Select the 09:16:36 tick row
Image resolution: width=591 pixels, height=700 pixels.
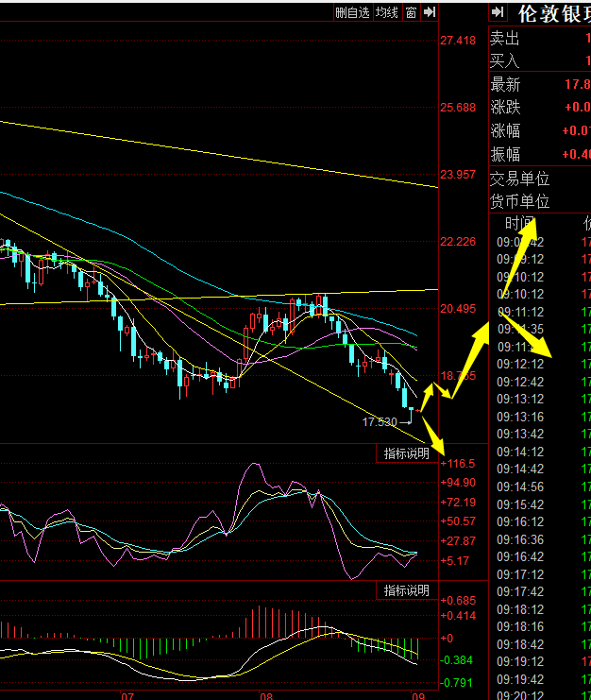click(540, 540)
